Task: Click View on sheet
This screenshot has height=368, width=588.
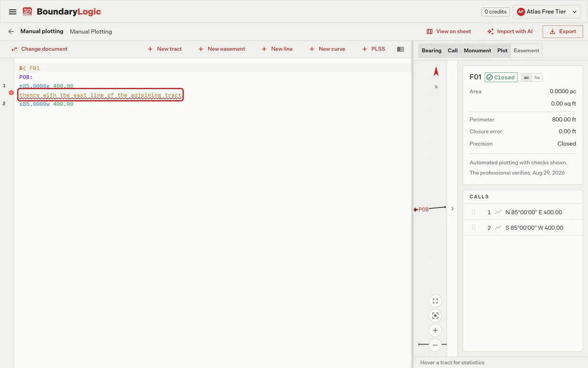Action: tap(449, 31)
